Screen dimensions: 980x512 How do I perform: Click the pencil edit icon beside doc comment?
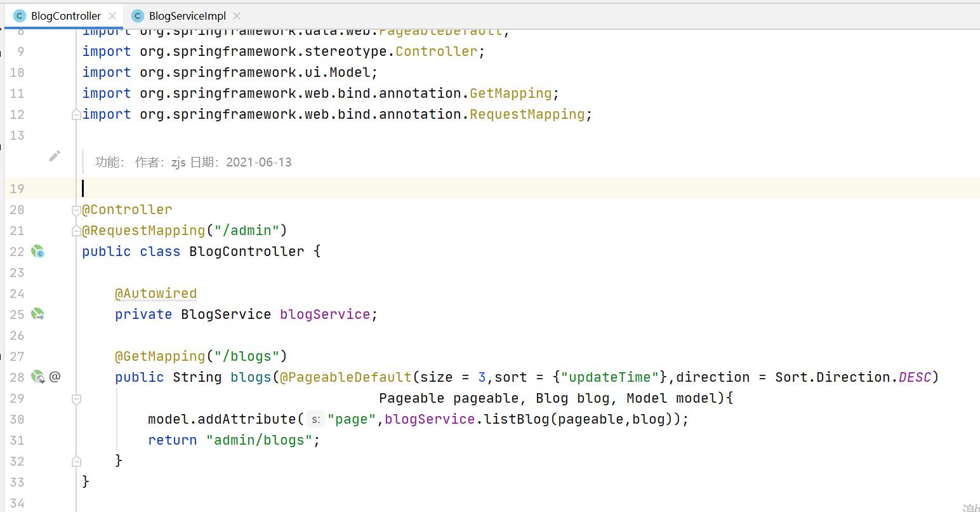coord(55,156)
